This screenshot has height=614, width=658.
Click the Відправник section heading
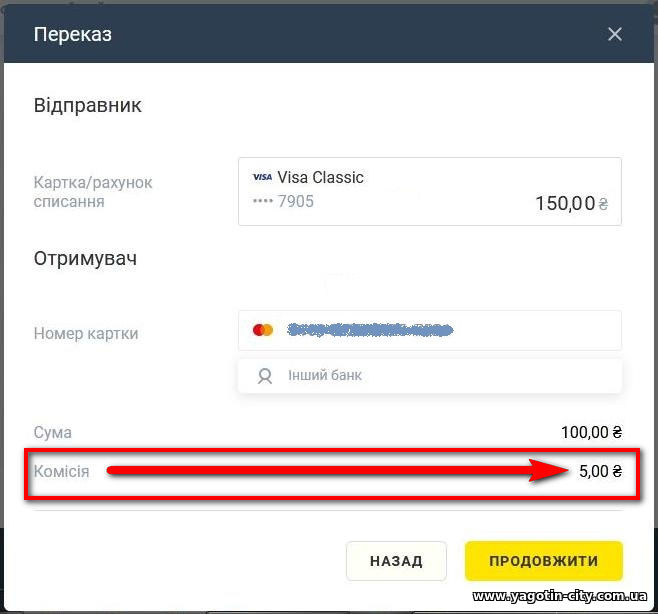pyautogui.click(x=87, y=105)
